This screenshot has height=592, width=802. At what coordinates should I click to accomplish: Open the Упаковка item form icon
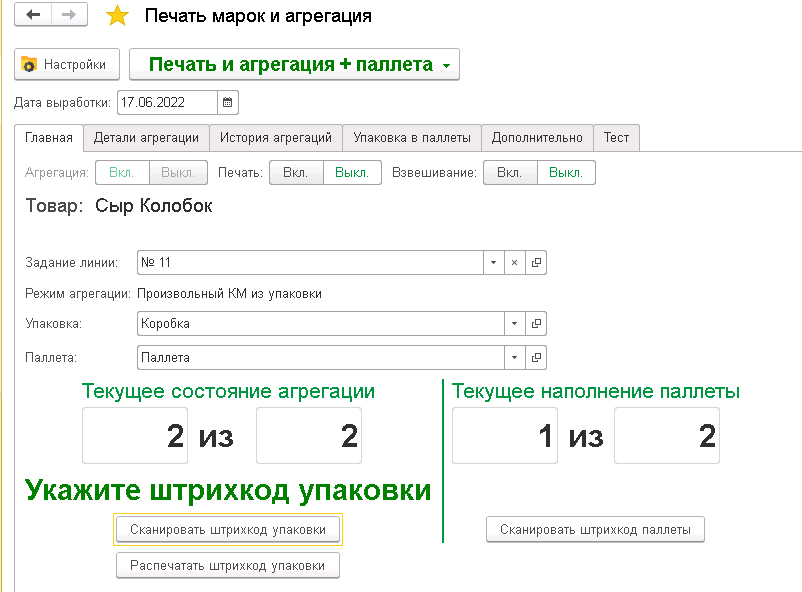tap(536, 323)
